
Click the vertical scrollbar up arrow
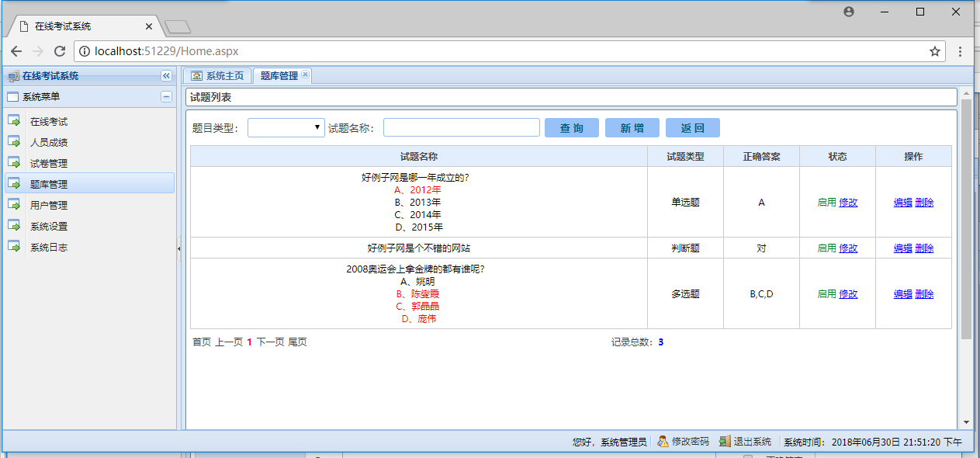click(966, 94)
